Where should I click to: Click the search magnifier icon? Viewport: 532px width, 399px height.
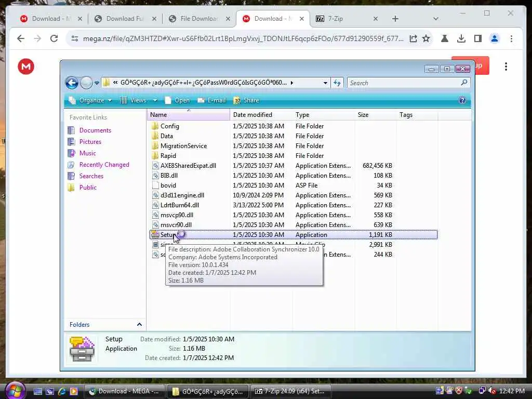464,83
